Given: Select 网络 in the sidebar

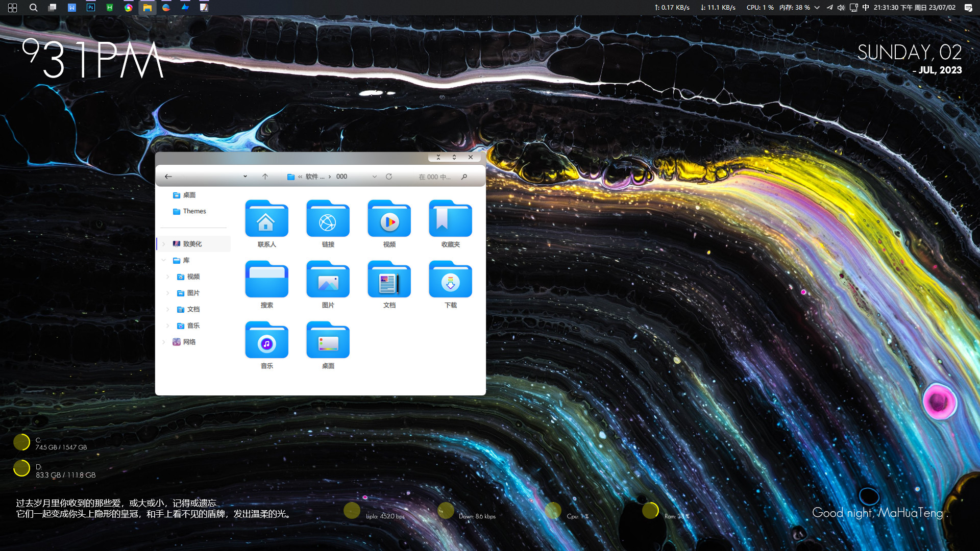Looking at the screenshot, I should 189,342.
